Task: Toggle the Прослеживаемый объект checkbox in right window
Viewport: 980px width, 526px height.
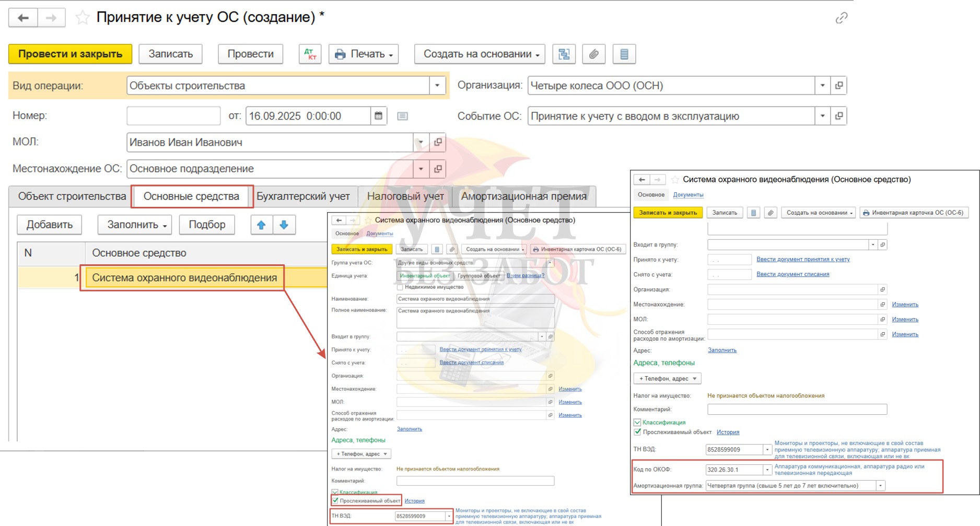Action: pyautogui.click(x=637, y=432)
